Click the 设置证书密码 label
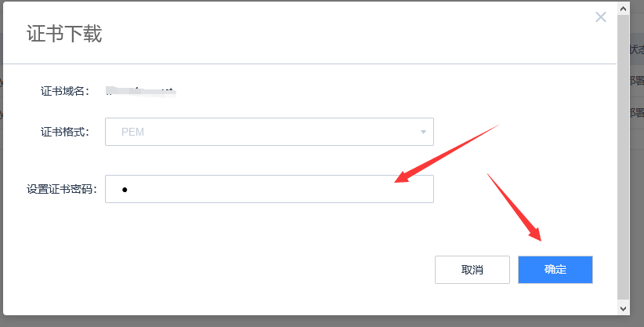 click(62, 189)
